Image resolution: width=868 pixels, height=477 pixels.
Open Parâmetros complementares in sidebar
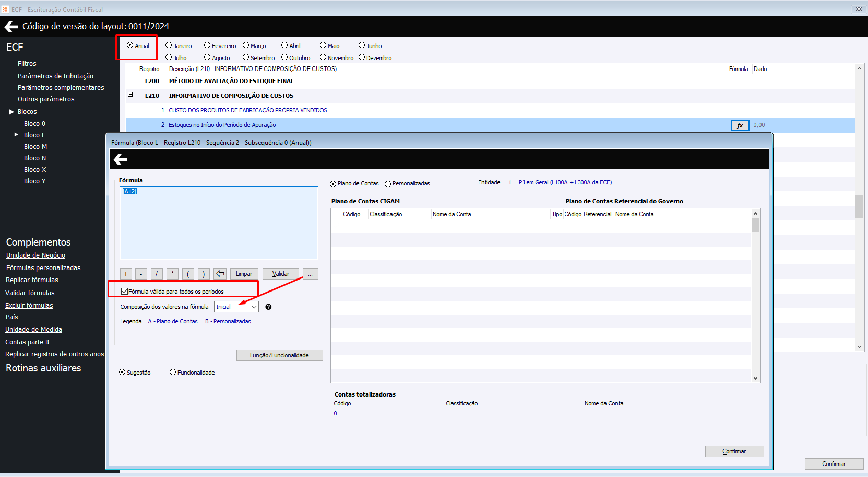[x=61, y=88]
